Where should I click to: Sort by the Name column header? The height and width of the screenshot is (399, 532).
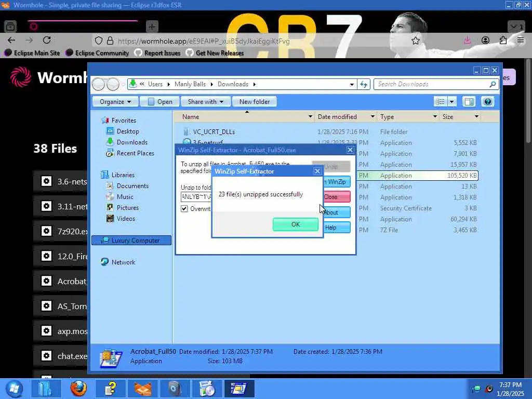point(191,117)
